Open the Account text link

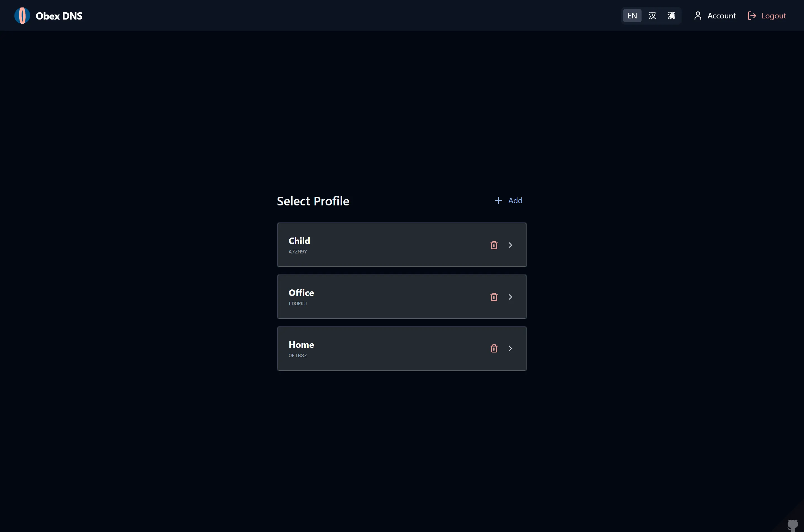pos(721,16)
